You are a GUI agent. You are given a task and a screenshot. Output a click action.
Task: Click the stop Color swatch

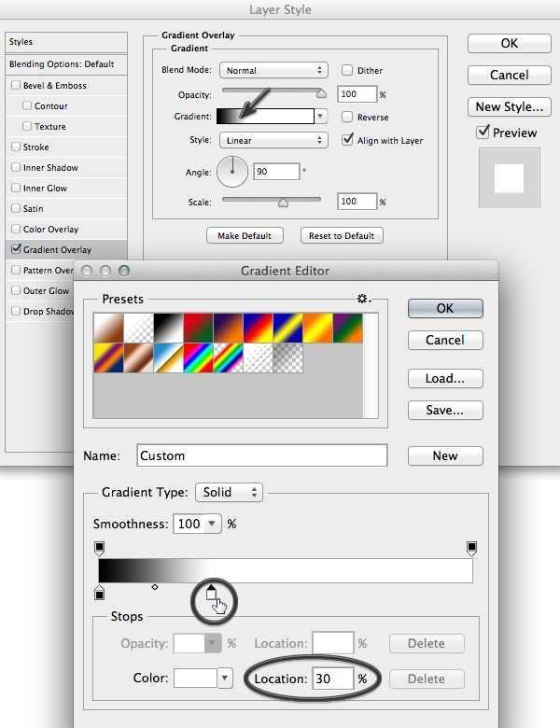[196, 679]
